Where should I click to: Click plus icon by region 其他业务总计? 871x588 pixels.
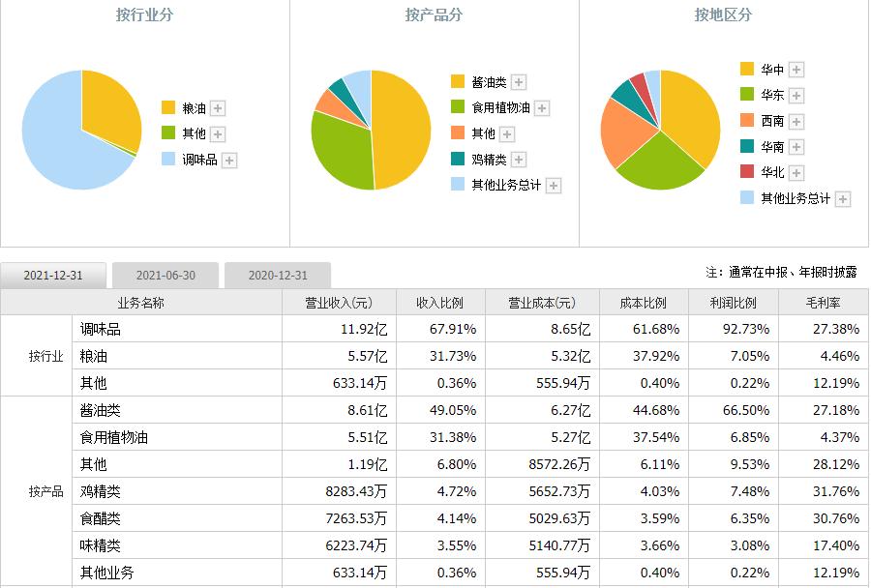[843, 198]
